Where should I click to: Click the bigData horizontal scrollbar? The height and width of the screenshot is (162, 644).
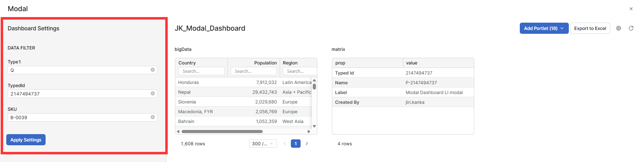coord(222,131)
